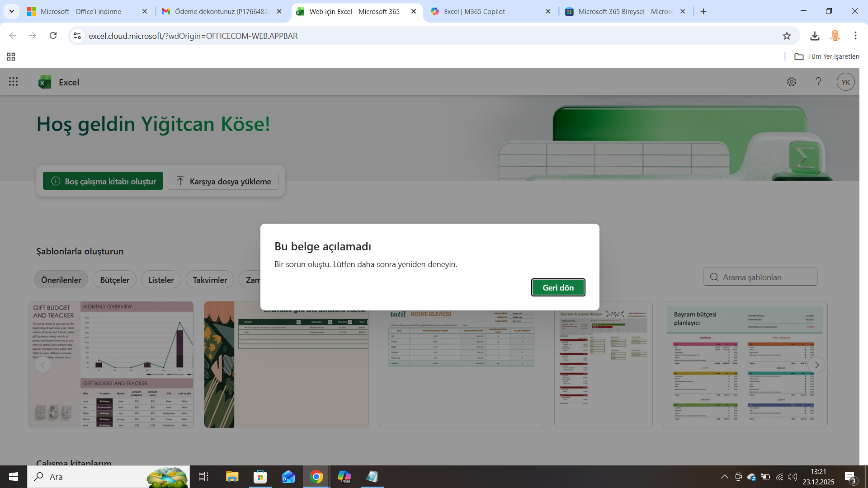Open Chrome downloads
Screen dimensions: 868x488
click(815, 36)
